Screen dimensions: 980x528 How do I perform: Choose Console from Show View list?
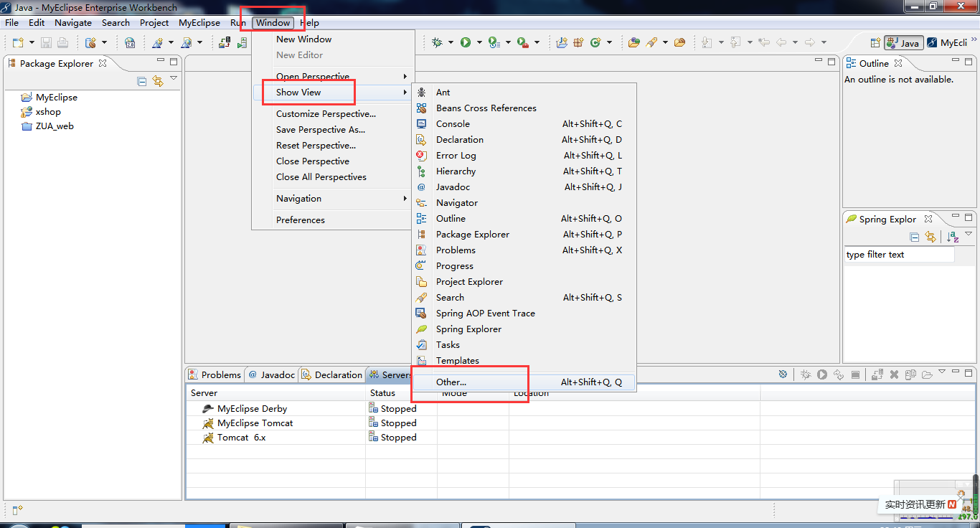coord(524,124)
